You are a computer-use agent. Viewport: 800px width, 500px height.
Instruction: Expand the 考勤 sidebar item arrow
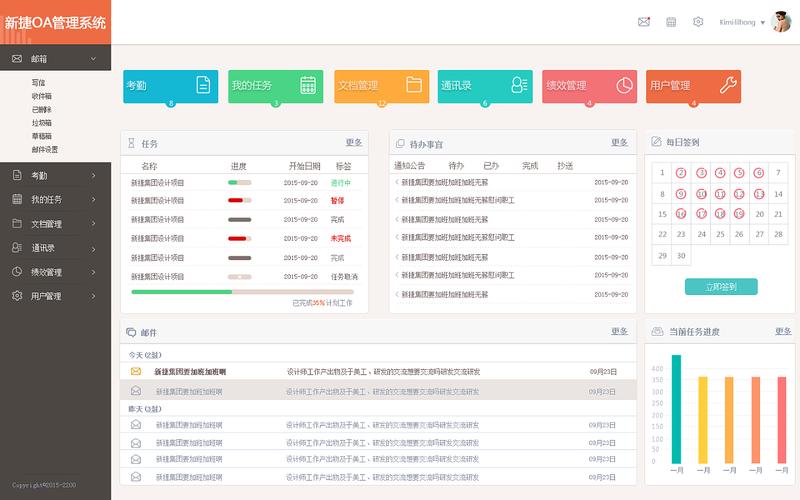[x=93, y=176]
